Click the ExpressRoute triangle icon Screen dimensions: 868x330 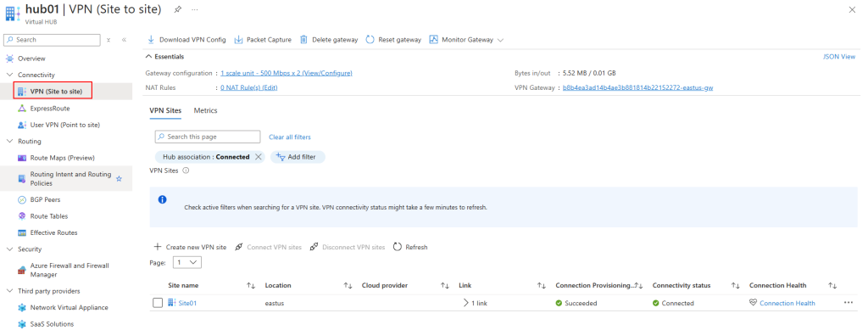tap(22, 109)
